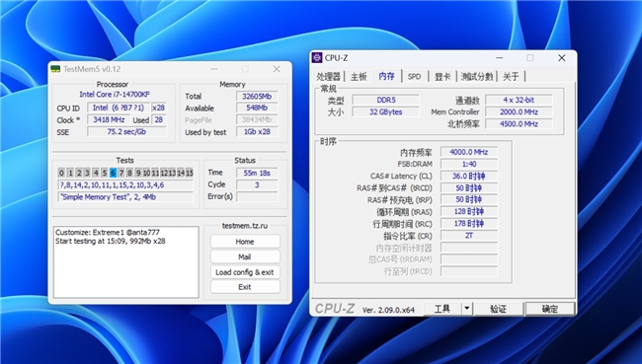Viewport: 642px width, 364px height.
Task: Click the 4500.0 MHz 北桥频率 value
Action: pos(519,124)
